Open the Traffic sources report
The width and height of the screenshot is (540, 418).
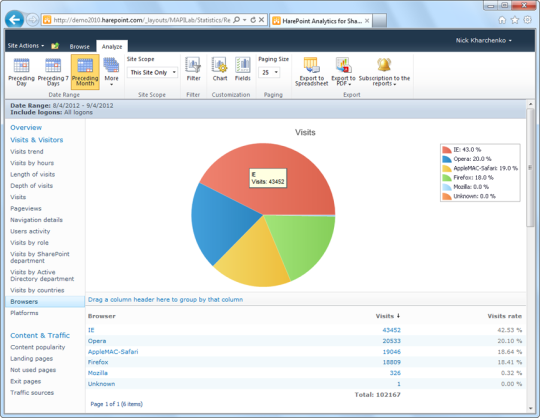[x=32, y=393]
